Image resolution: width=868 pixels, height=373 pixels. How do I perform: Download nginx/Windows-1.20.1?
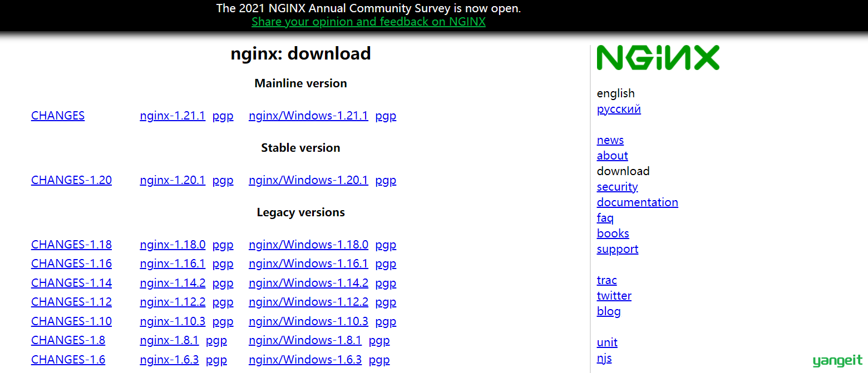coord(308,180)
